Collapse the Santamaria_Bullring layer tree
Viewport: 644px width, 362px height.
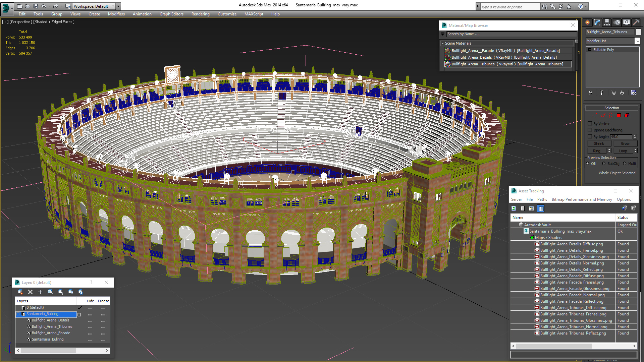(x=18, y=314)
